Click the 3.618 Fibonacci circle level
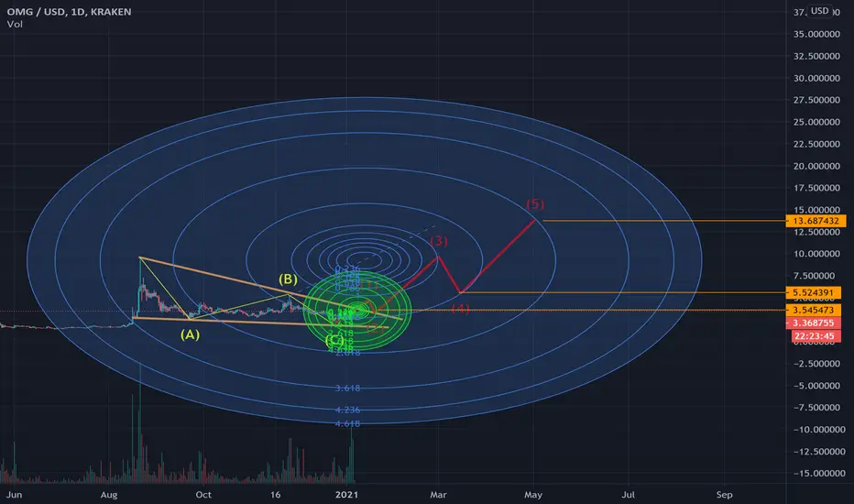Screen dimensions: 854x504 click(x=347, y=389)
